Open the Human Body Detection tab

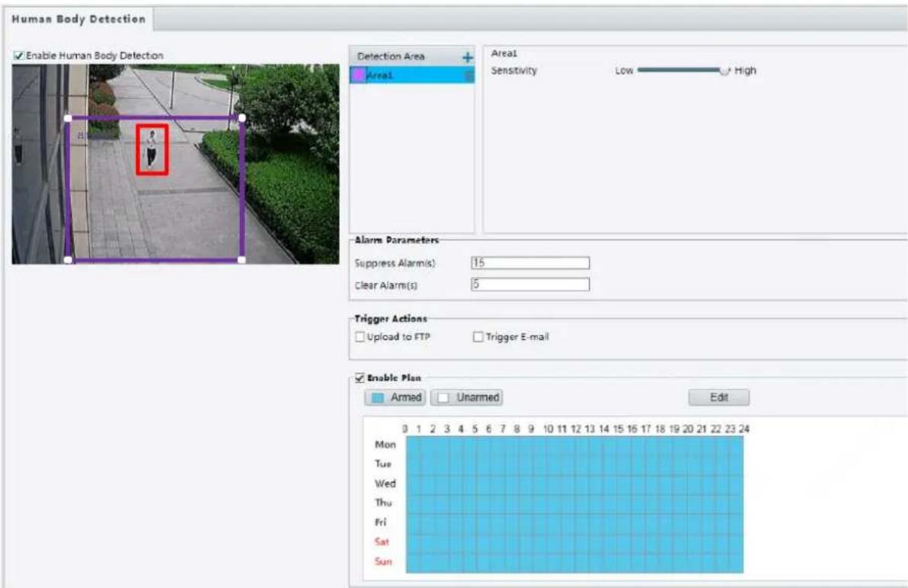point(79,19)
